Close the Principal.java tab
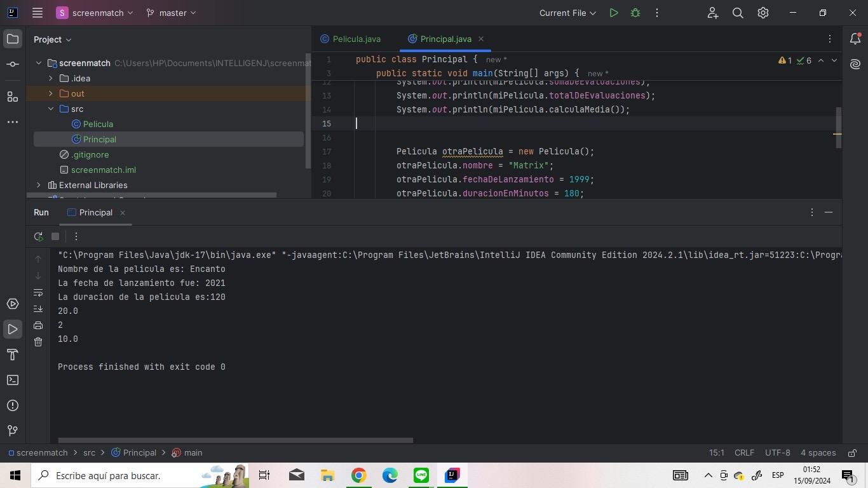 click(x=481, y=39)
